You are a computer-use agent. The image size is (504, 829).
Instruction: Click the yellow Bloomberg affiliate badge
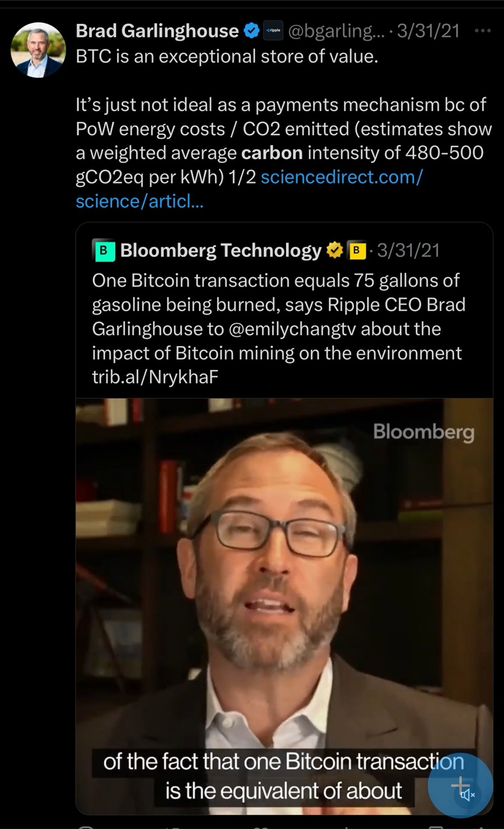356,250
